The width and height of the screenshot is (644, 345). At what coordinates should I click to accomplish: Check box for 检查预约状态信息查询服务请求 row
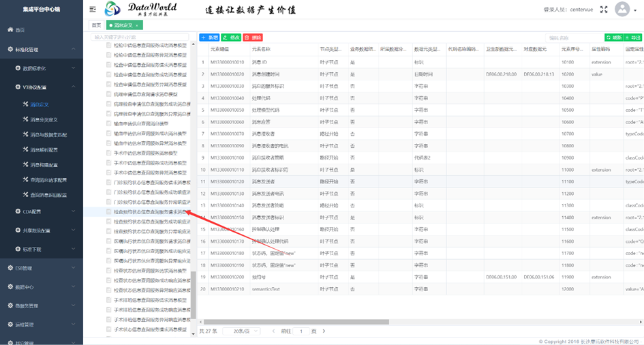point(109,212)
